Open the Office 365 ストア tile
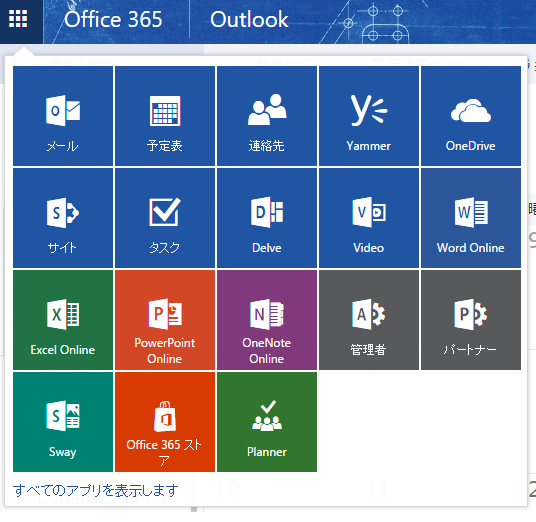This screenshot has width=536, height=522. pyautogui.click(x=165, y=422)
